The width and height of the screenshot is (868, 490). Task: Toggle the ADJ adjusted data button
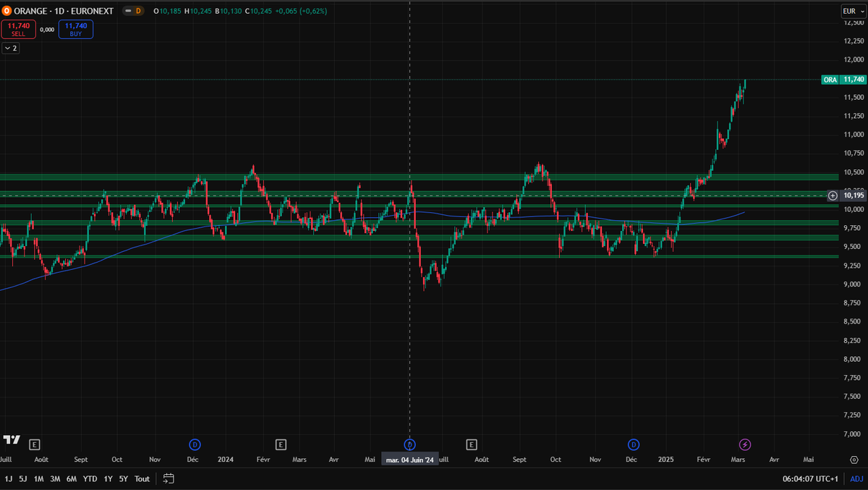click(856, 478)
